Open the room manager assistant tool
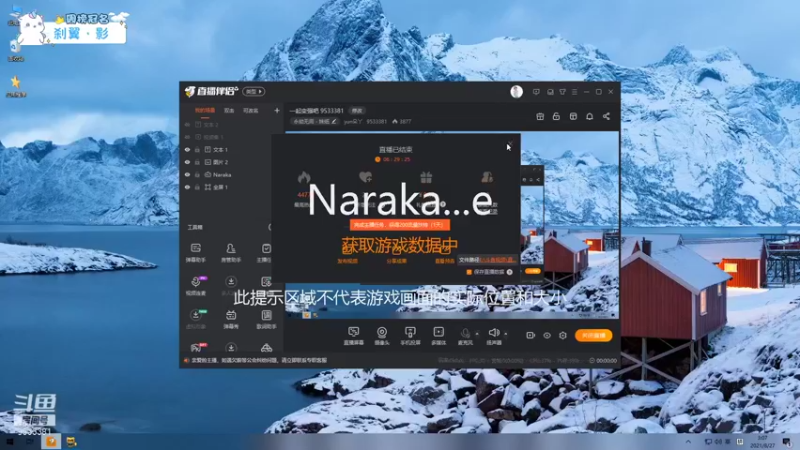 click(x=231, y=253)
